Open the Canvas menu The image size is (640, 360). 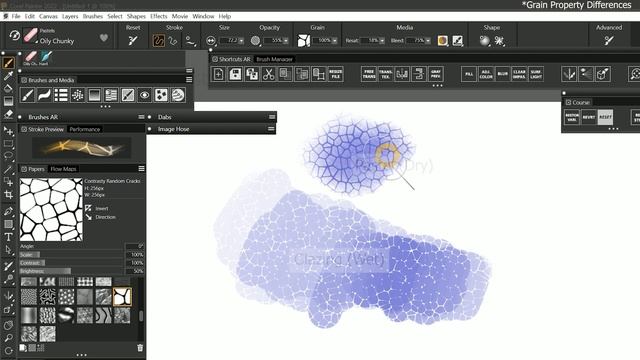coord(48,16)
